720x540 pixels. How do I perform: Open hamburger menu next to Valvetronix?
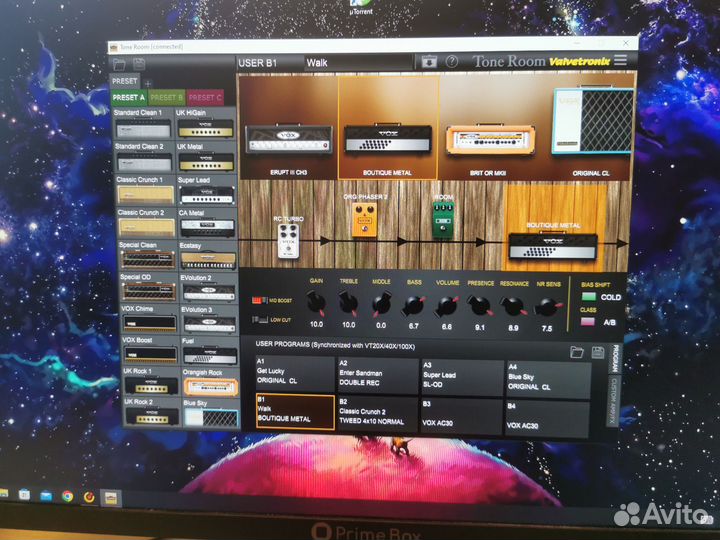pyautogui.click(x=620, y=60)
